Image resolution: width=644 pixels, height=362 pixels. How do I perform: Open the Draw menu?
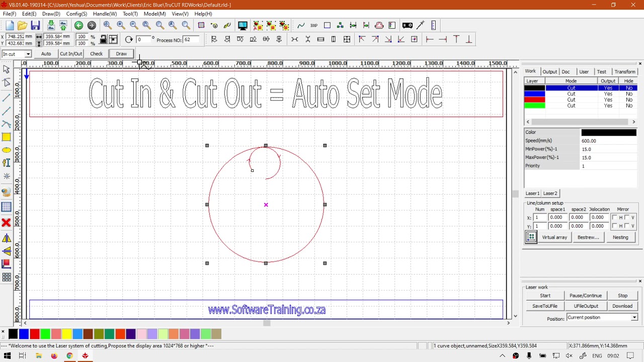click(x=51, y=14)
